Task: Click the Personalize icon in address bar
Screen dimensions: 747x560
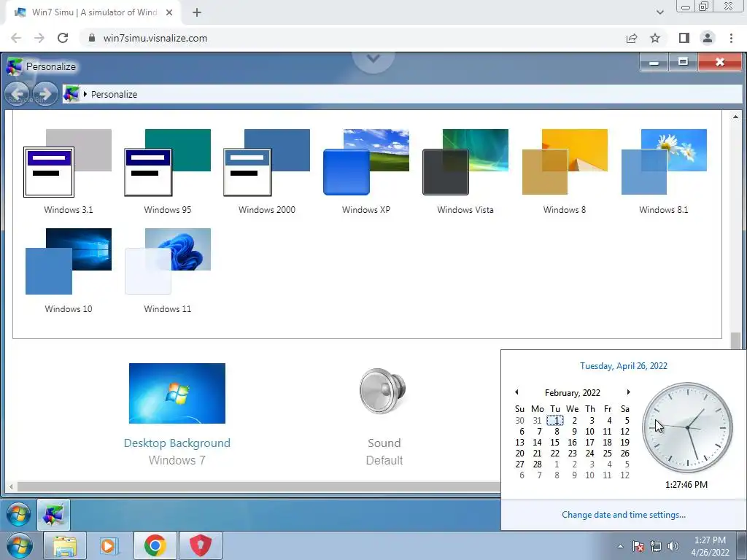Action: (x=71, y=94)
